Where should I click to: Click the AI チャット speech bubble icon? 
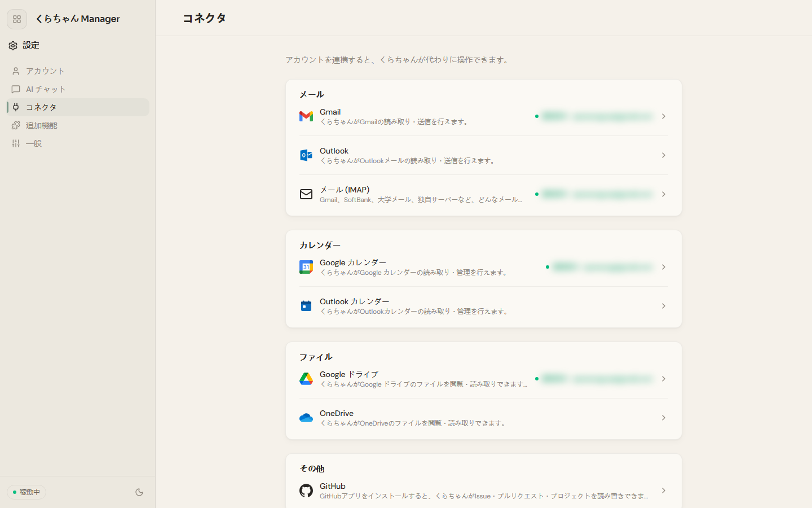point(16,89)
